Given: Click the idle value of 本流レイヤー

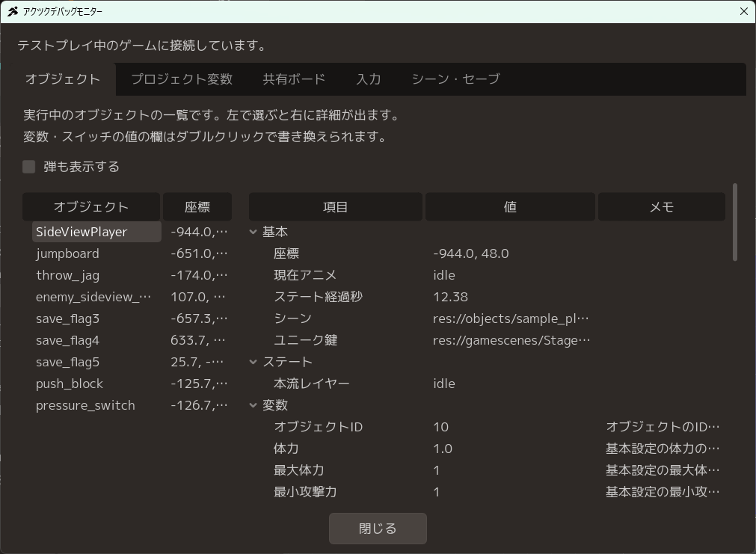Looking at the screenshot, I should (444, 384).
